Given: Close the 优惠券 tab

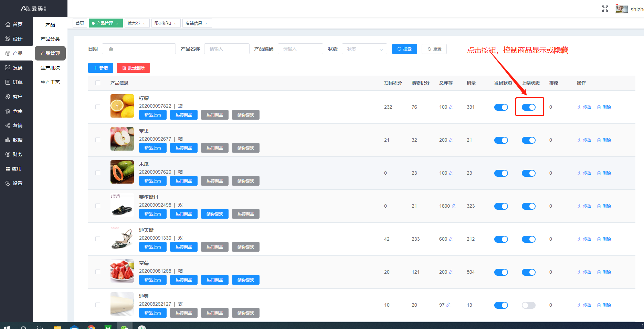Looking at the screenshot, I should point(144,23).
